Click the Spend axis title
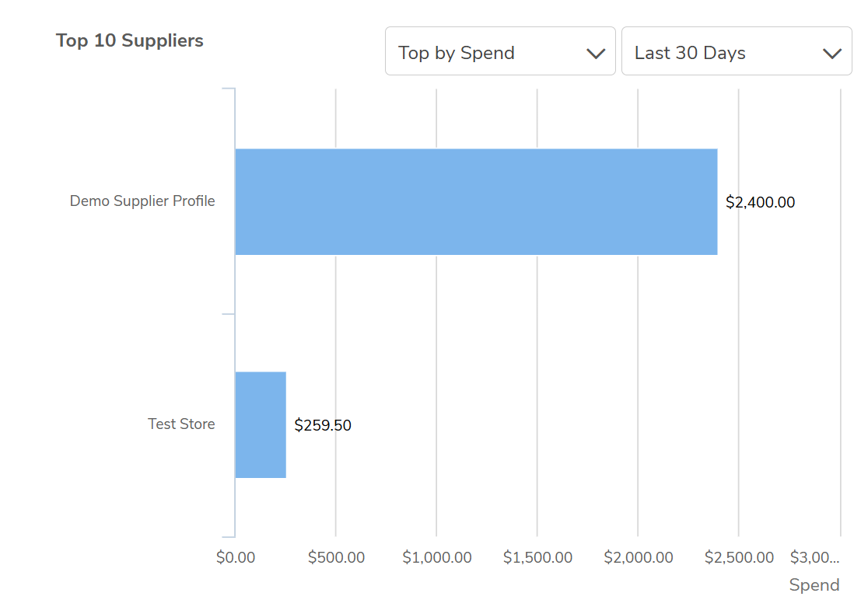Screen dimensions: 868x614 (814, 585)
